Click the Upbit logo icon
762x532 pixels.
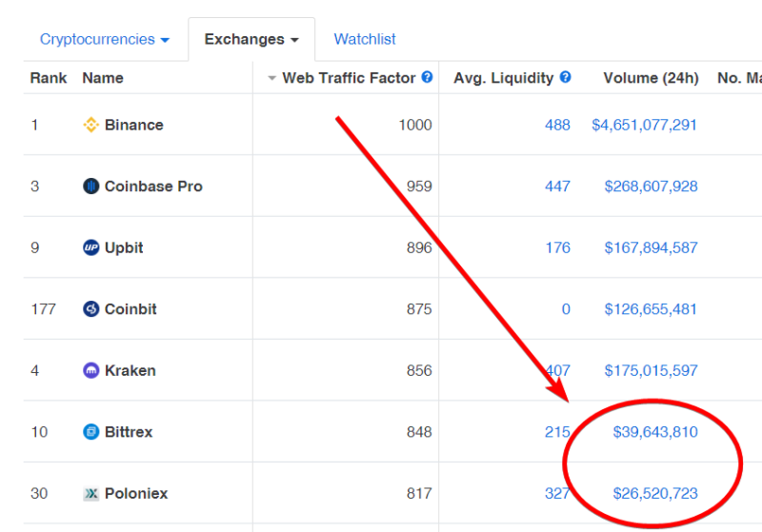coord(90,247)
